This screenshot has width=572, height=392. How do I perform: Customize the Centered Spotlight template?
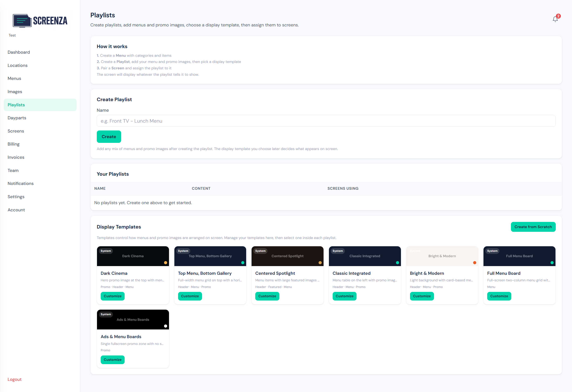(267, 296)
